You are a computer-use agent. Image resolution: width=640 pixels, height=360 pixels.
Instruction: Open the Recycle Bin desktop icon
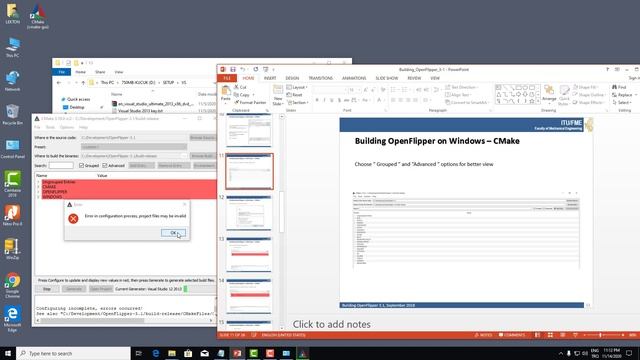tap(13, 115)
